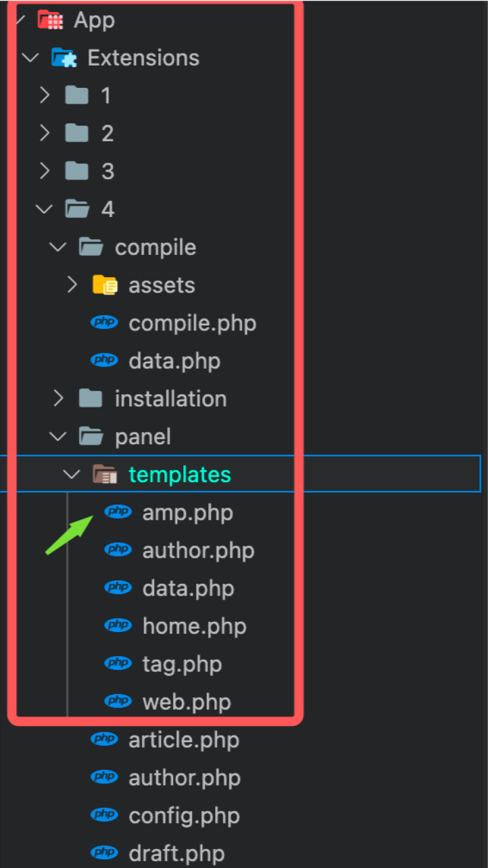
Task: Click the yellow assets folder icon
Action: [105, 285]
